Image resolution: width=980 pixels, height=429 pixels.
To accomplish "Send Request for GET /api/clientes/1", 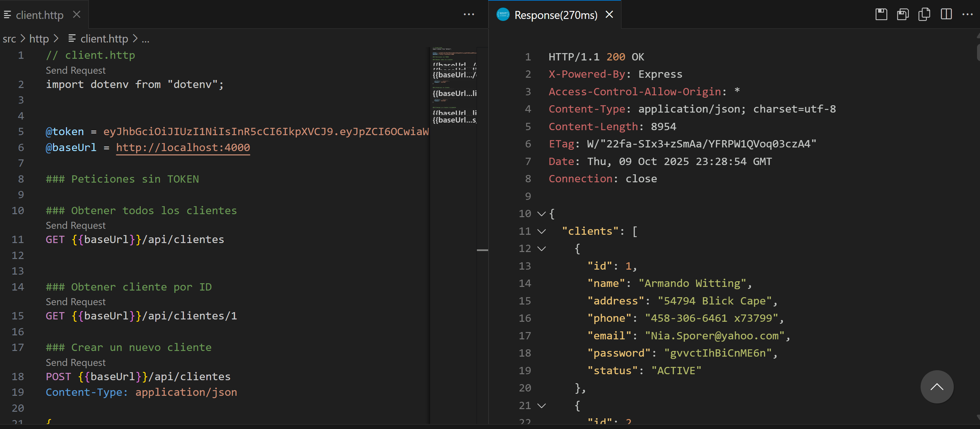I will 76,301.
